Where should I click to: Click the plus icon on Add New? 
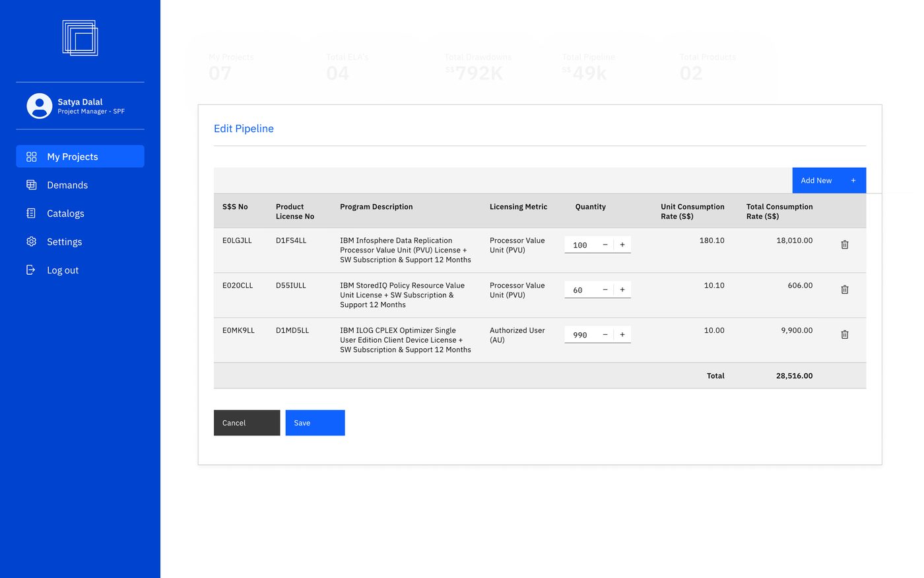tap(853, 180)
